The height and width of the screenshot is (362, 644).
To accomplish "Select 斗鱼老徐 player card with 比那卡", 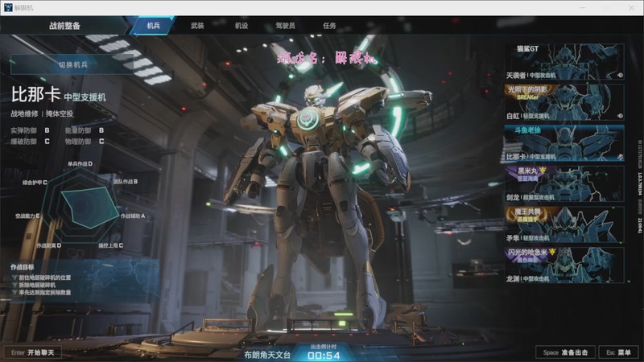I will (565, 143).
